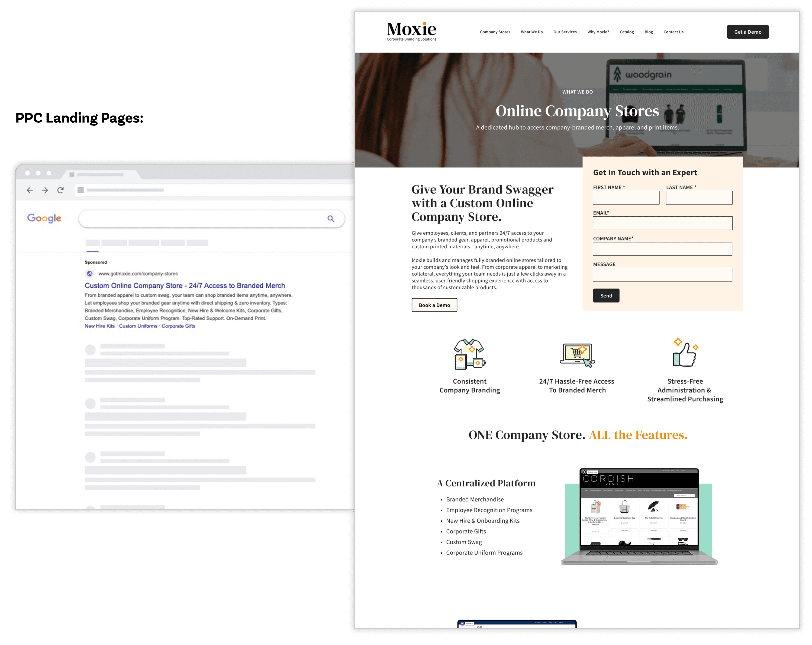This screenshot has width=812, height=645.
Task: Click the browser reload icon
Action: coord(60,190)
